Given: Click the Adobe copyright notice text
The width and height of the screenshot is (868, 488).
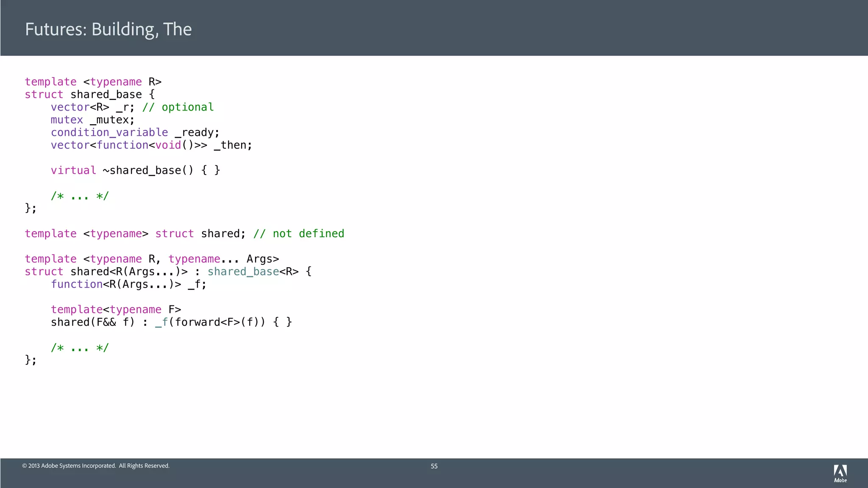Looking at the screenshot, I should pyautogui.click(x=96, y=466).
